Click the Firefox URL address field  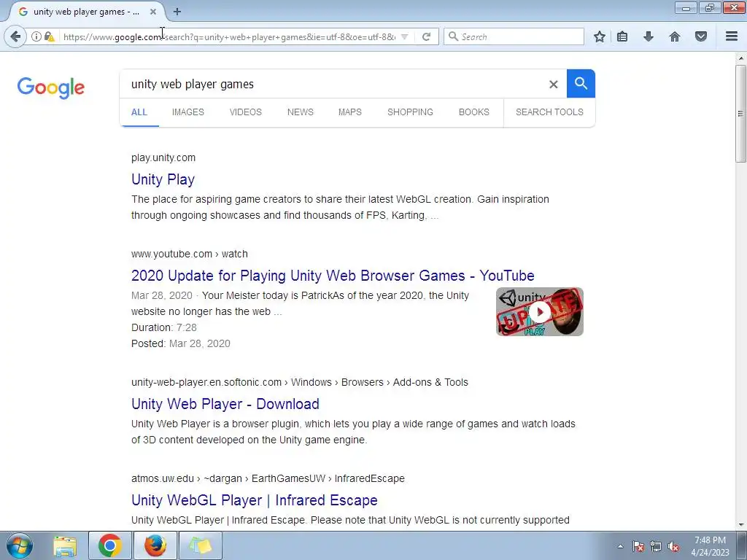click(229, 36)
